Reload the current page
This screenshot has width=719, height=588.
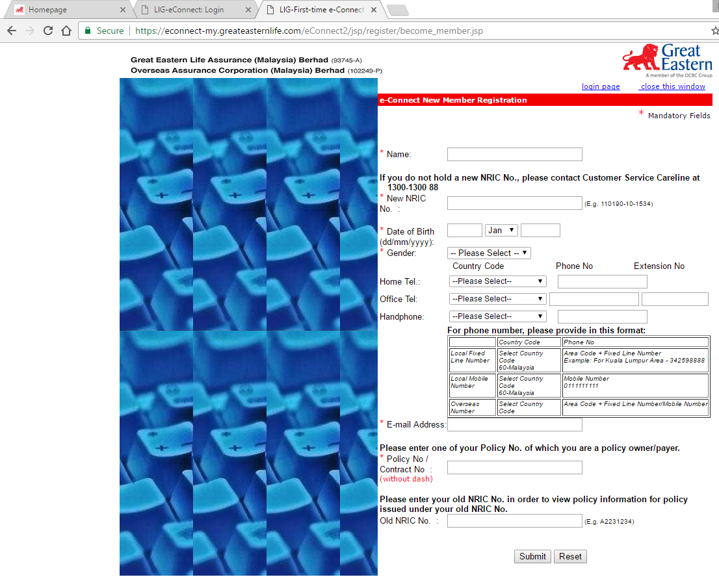pos(47,31)
